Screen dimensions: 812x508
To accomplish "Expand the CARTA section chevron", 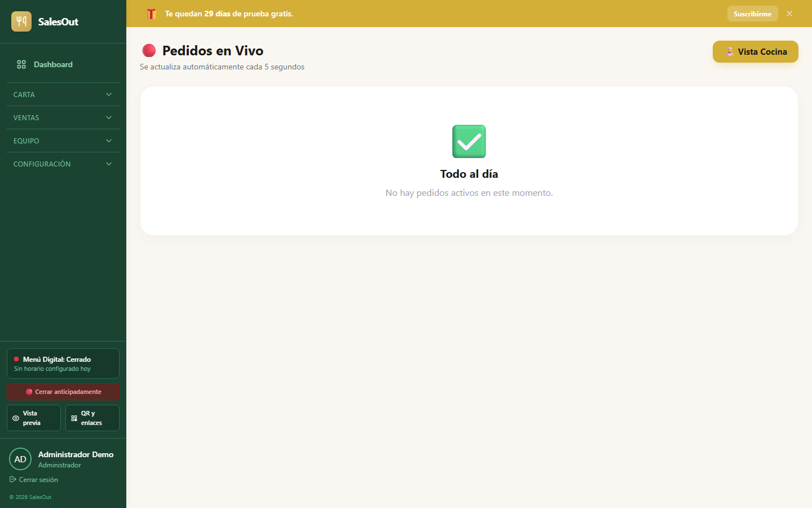I will click(109, 94).
